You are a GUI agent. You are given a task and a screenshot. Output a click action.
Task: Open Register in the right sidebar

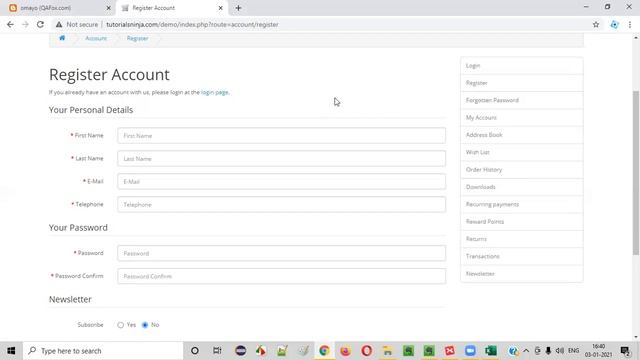522,83
